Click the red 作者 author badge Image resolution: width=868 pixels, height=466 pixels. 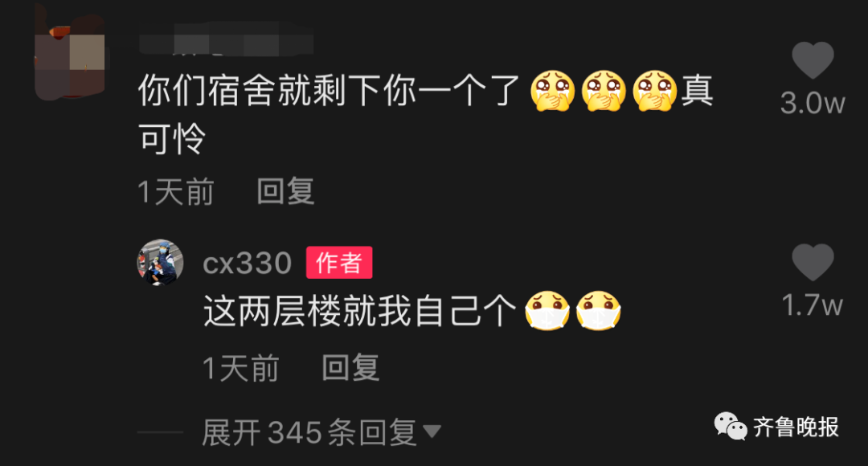339,263
